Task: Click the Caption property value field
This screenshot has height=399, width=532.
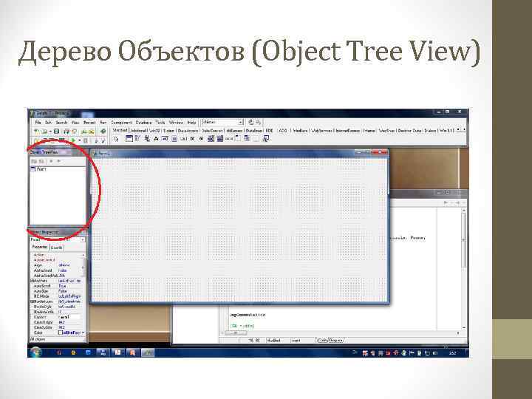Action: click(x=71, y=317)
